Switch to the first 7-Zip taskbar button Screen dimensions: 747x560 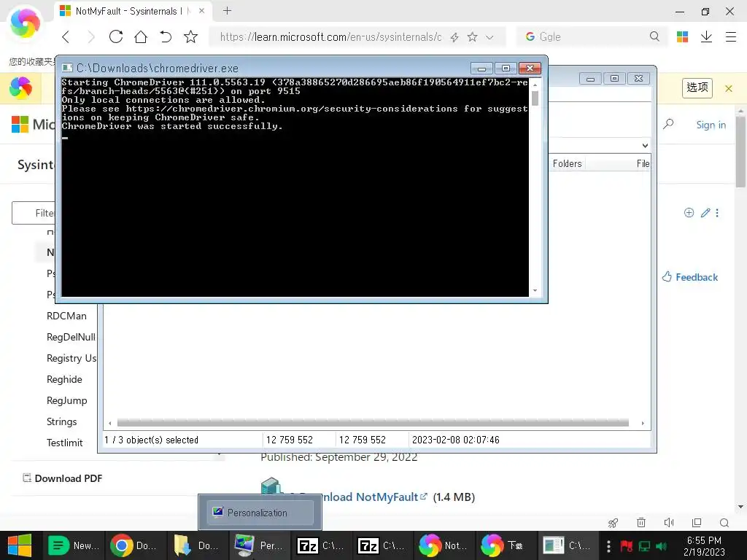(321, 545)
